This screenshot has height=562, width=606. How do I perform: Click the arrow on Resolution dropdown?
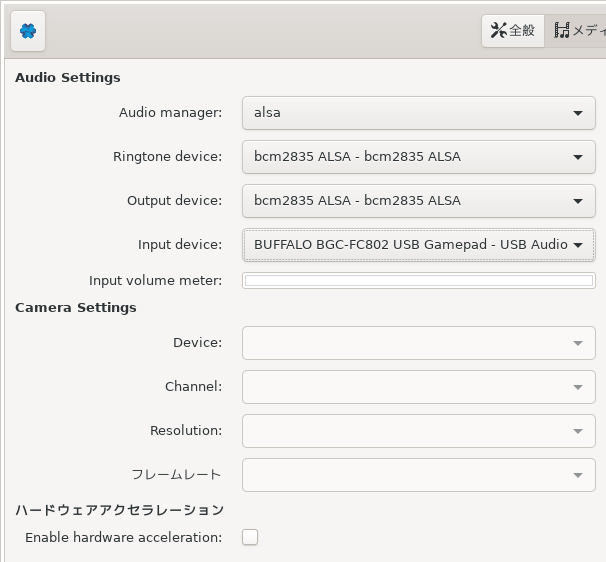click(x=578, y=431)
